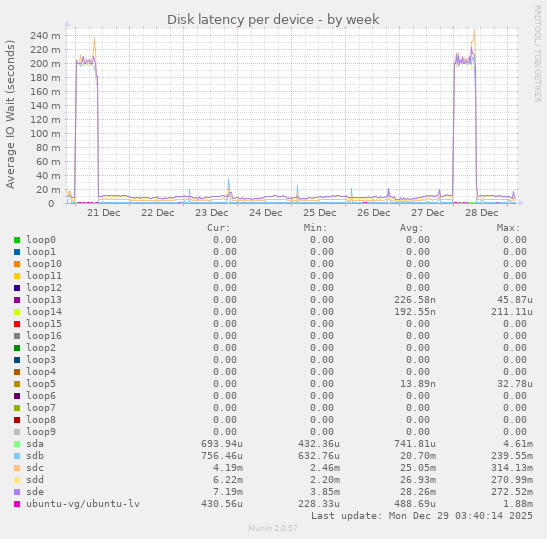This screenshot has height=539, width=547.
Task: Click the '200 m' y-axis tick label
Action: [45, 64]
